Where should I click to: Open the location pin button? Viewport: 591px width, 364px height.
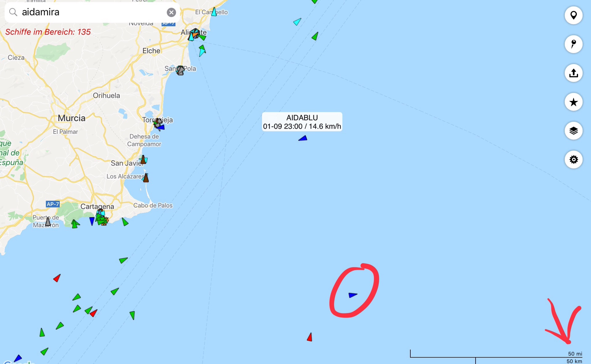(573, 15)
